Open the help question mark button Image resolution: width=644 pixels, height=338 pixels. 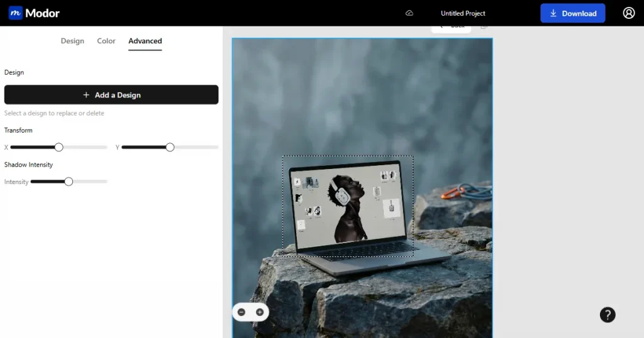coord(608,315)
